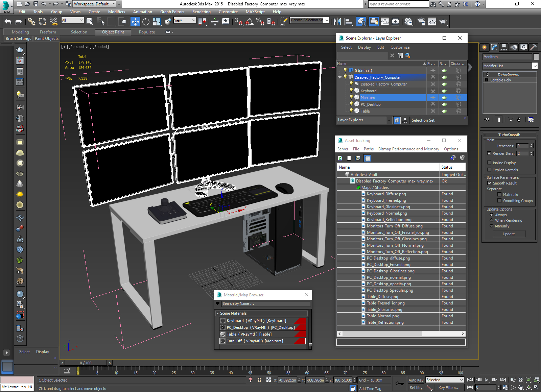The width and height of the screenshot is (541, 392).
Task: Click the time slider 0 / 100 handle
Action: [x=86, y=363]
